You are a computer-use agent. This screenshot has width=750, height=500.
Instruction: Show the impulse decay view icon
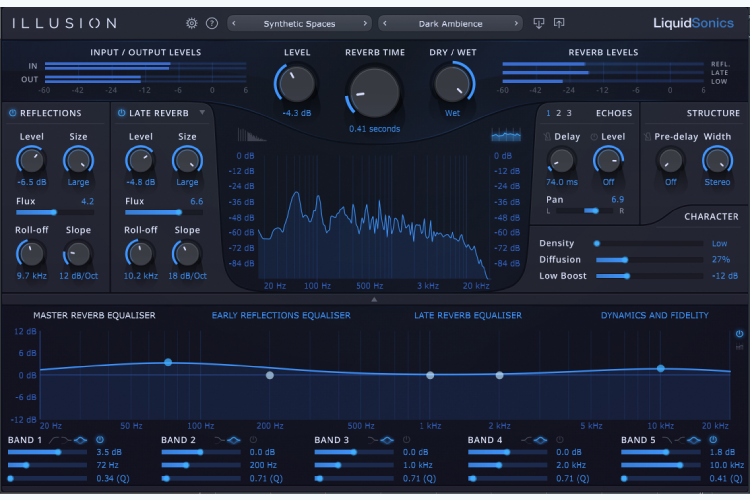coord(251,135)
